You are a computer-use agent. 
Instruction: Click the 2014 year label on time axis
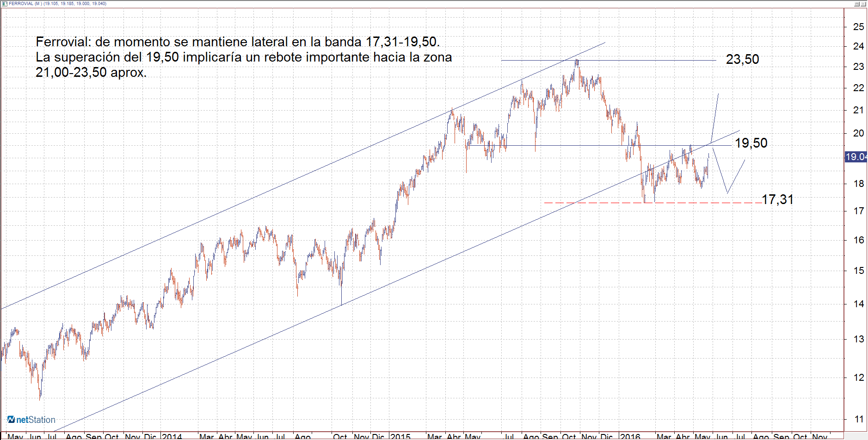pyautogui.click(x=172, y=436)
